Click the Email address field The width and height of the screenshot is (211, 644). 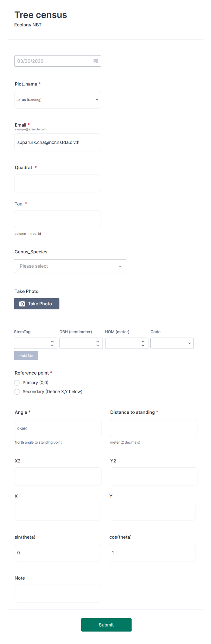pyautogui.click(x=58, y=142)
